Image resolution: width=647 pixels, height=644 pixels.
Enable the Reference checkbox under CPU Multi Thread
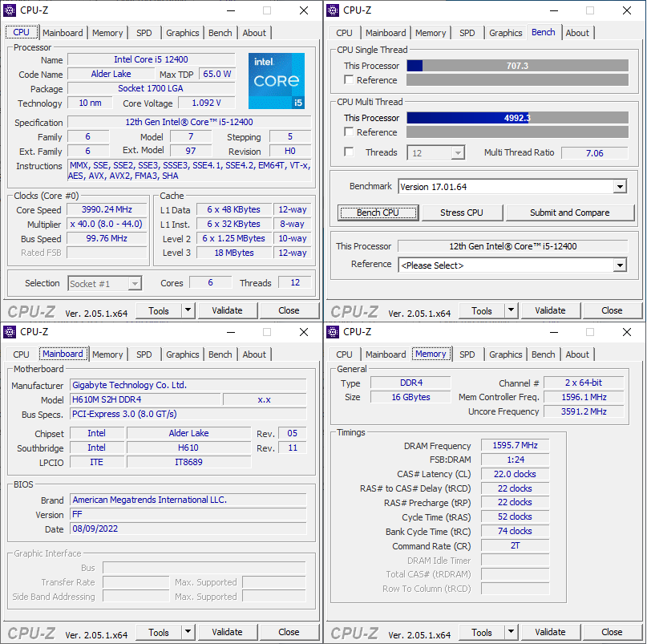[x=349, y=132]
